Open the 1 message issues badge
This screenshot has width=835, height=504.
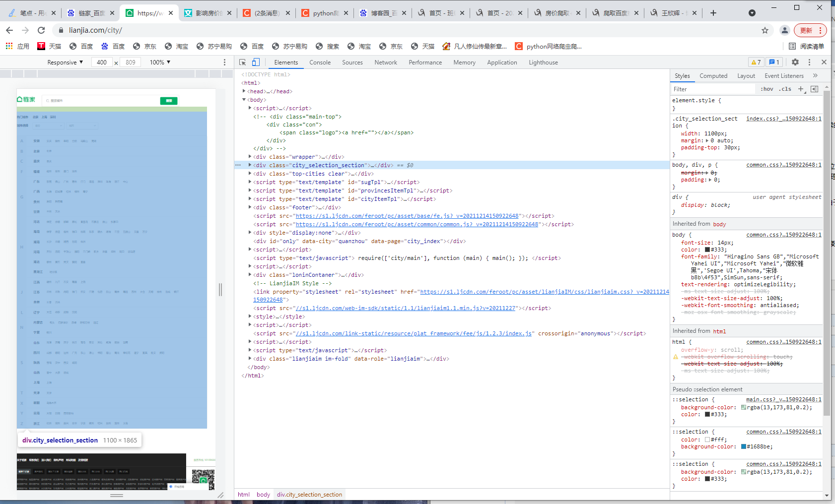(774, 62)
